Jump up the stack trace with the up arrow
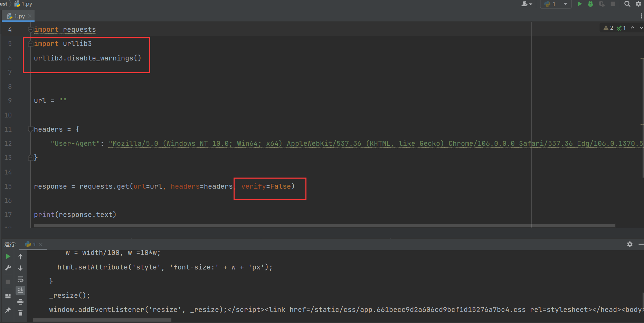This screenshot has width=644, height=323. (20, 256)
